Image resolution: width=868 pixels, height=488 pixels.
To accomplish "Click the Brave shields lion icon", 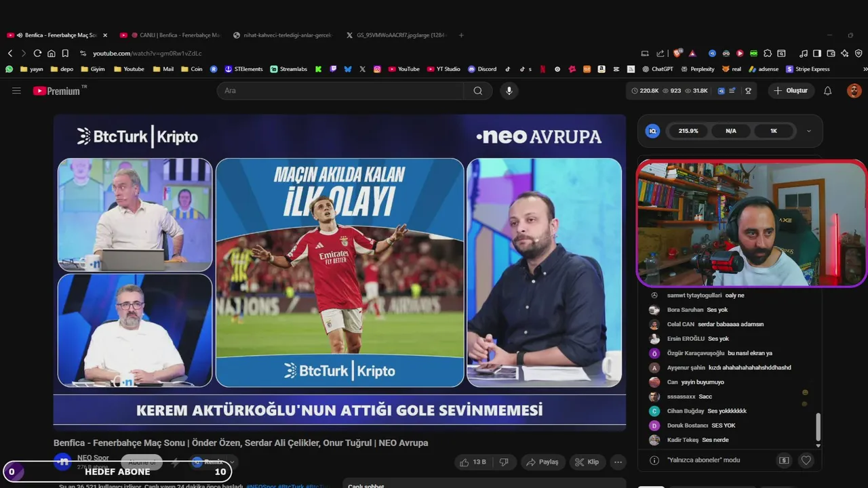I will coord(677,54).
